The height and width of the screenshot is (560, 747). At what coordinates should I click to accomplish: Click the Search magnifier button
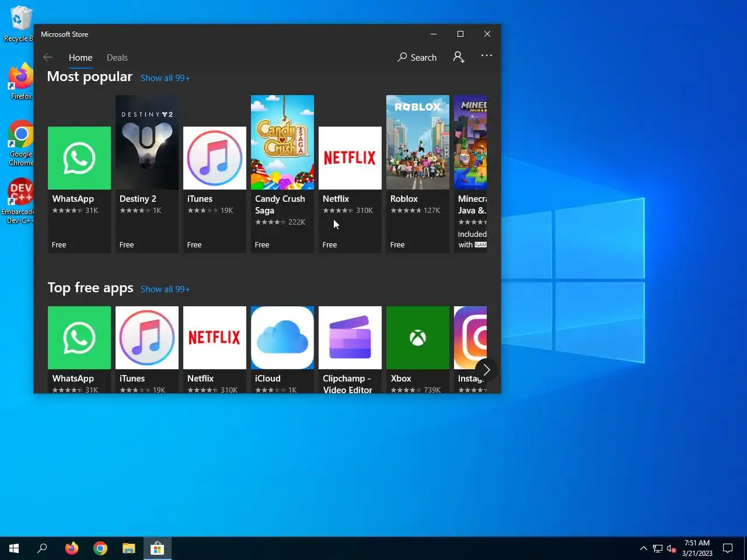[417, 57]
